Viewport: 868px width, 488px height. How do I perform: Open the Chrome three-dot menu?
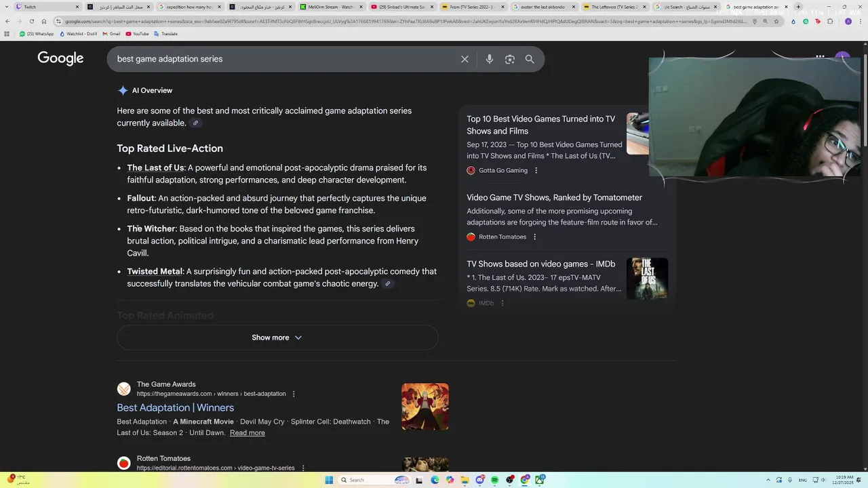coord(861,21)
